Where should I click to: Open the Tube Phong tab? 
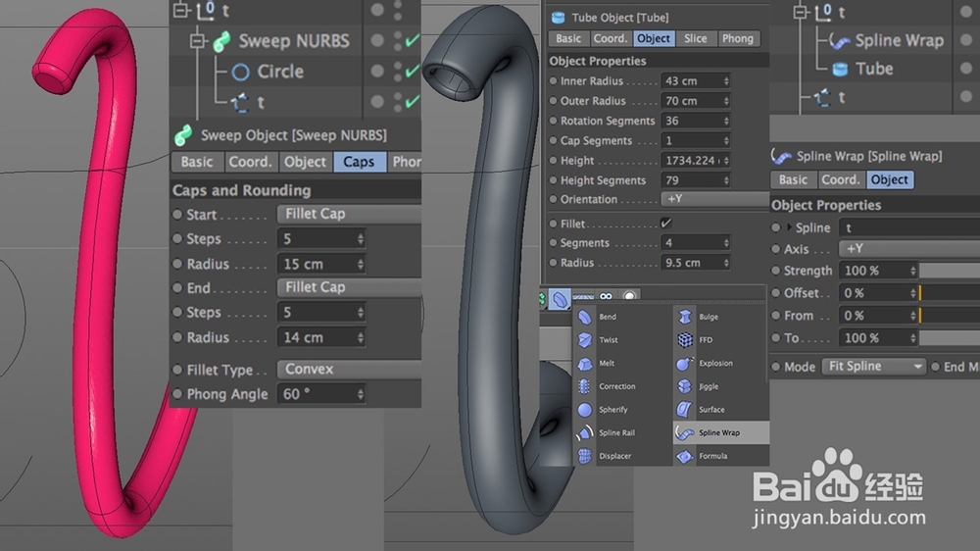pyautogui.click(x=738, y=39)
